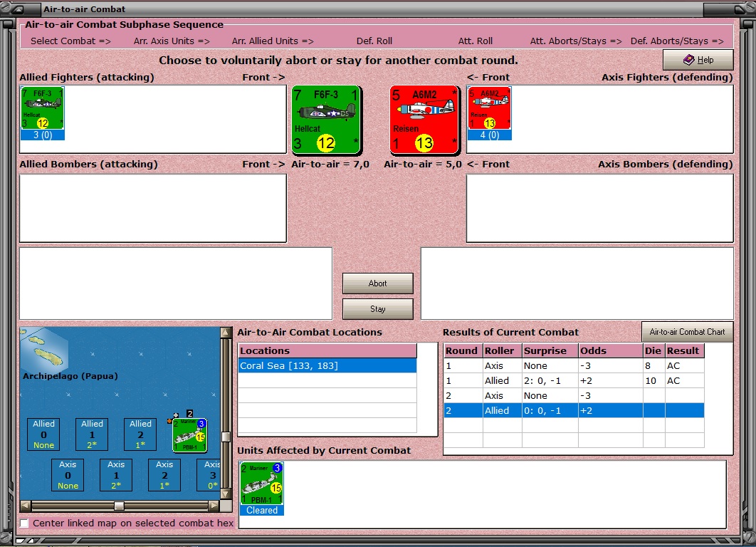Click the Die column header
The height and width of the screenshot is (547, 756).
pos(653,350)
